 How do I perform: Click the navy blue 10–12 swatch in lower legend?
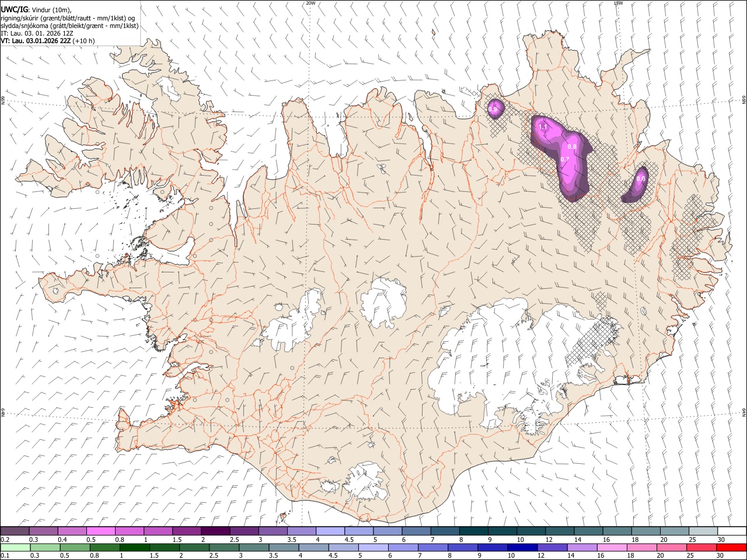click(522, 547)
